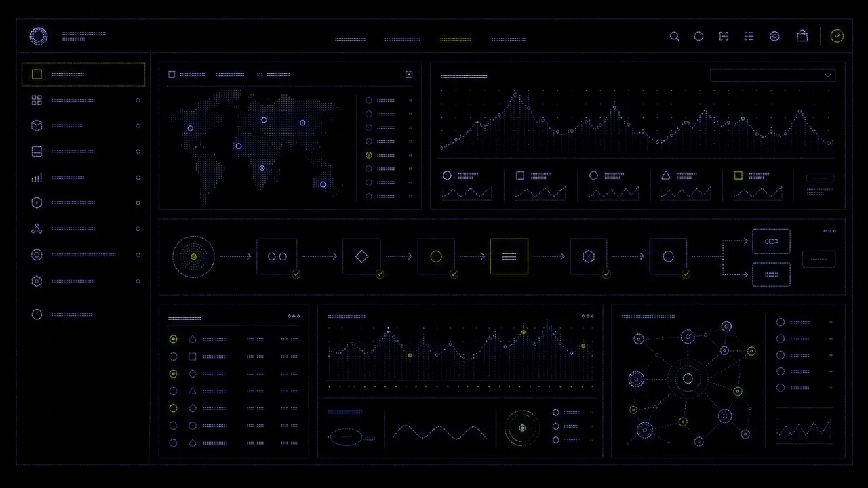This screenshot has height=488, width=868.
Task: Open the dropdown above the line chart
Action: [x=772, y=75]
